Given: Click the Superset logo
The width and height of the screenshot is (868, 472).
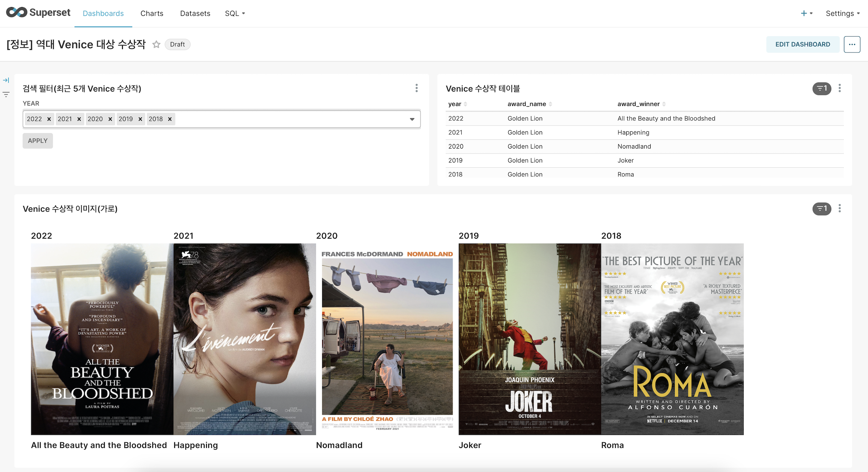Looking at the screenshot, I should click(x=38, y=12).
